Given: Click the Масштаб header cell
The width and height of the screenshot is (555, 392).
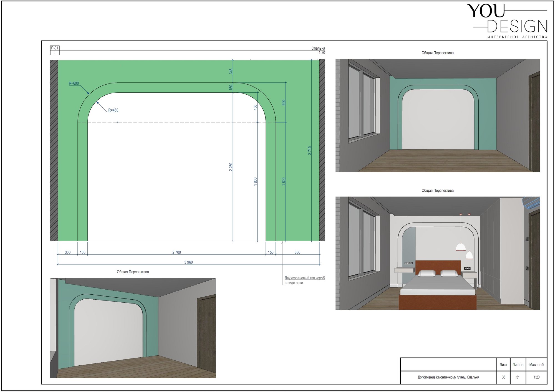Looking at the screenshot, I should pos(536,365).
